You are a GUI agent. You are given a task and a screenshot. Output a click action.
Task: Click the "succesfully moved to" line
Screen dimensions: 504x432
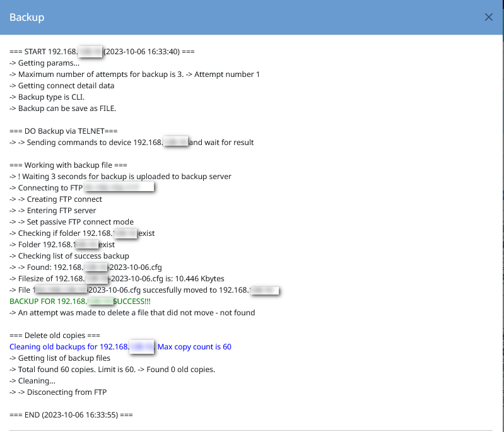[x=144, y=290]
